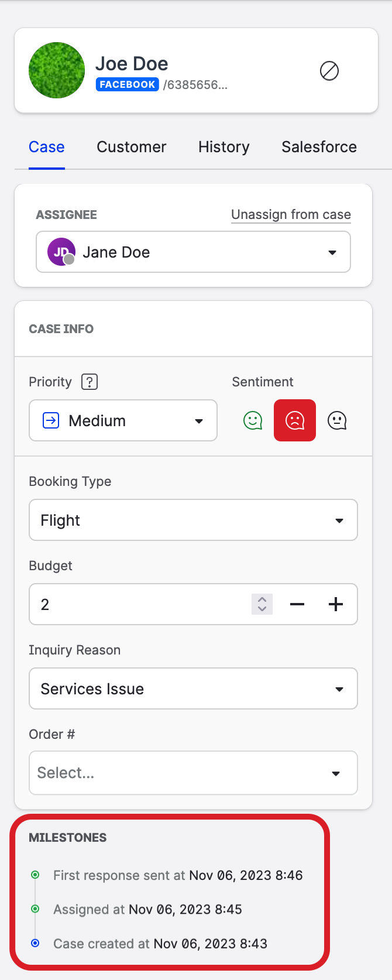
Task: Open the Priority help tooltip icon
Action: point(89,382)
